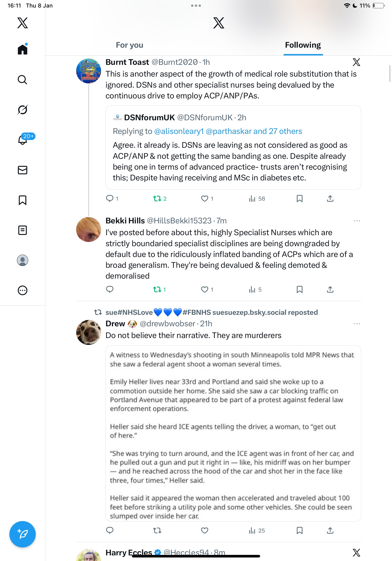Screen dimensions: 392x561
Task: Undo repost on Burnt Toast's post
Action: [157, 199]
